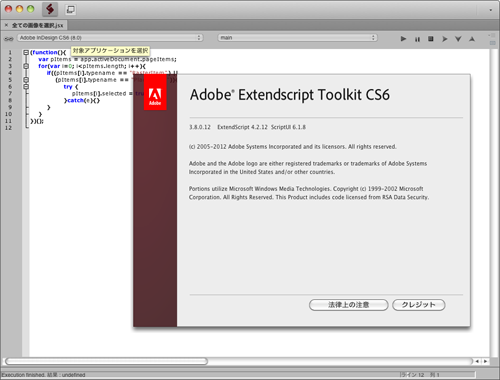Click the horizontal scrollbar left arrow
Screen dimensions: 500x380
(478, 361)
